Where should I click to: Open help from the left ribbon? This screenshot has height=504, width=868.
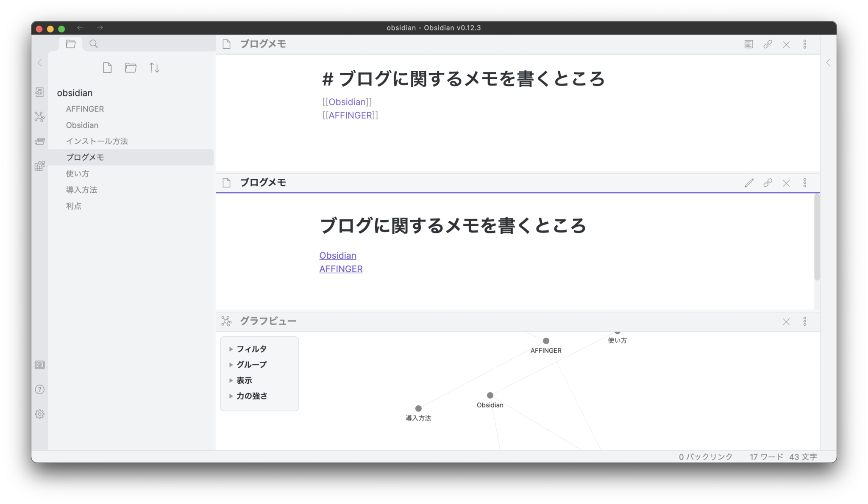coord(39,389)
